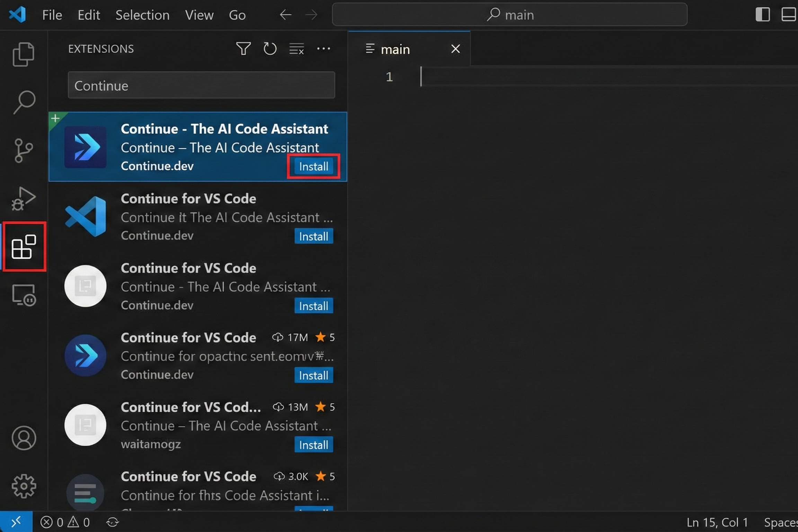The image size is (798, 532).
Task: Filter extensions with the funnel icon
Action: point(243,49)
